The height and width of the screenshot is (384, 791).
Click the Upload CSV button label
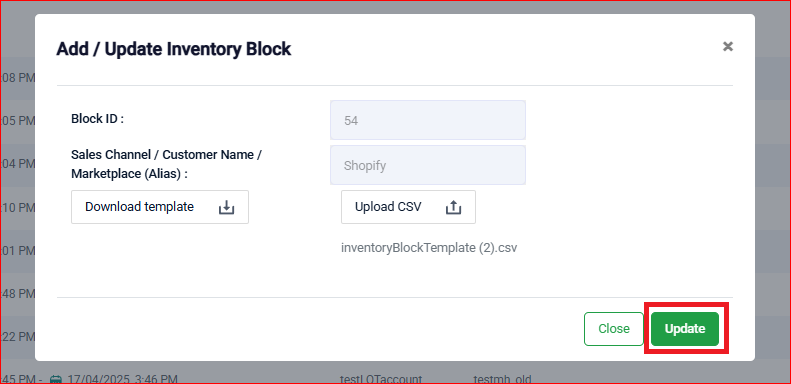pos(388,207)
